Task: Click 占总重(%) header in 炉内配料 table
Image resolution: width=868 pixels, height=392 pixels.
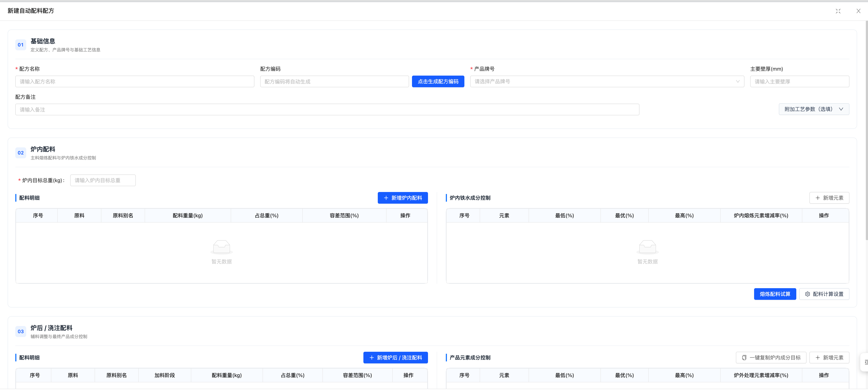Action: tap(266, 215)
